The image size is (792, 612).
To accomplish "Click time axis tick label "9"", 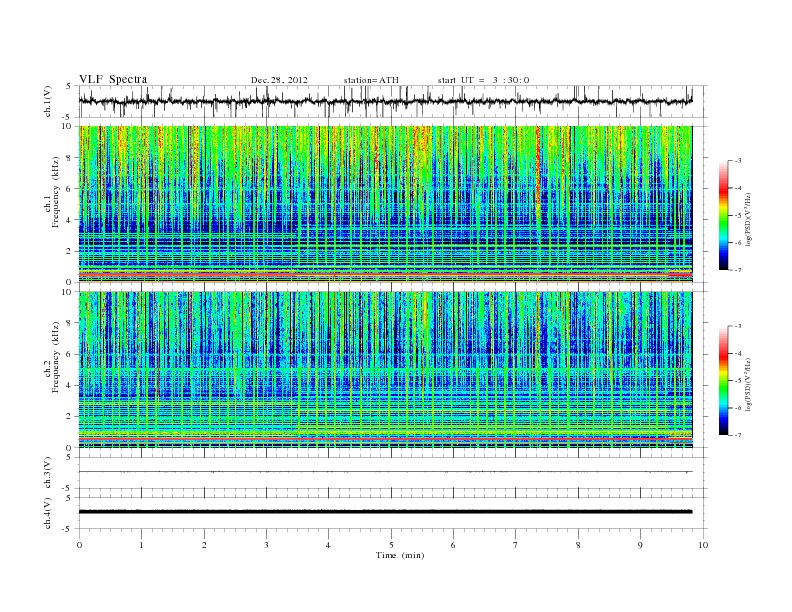I will click(x=640, y=545).
